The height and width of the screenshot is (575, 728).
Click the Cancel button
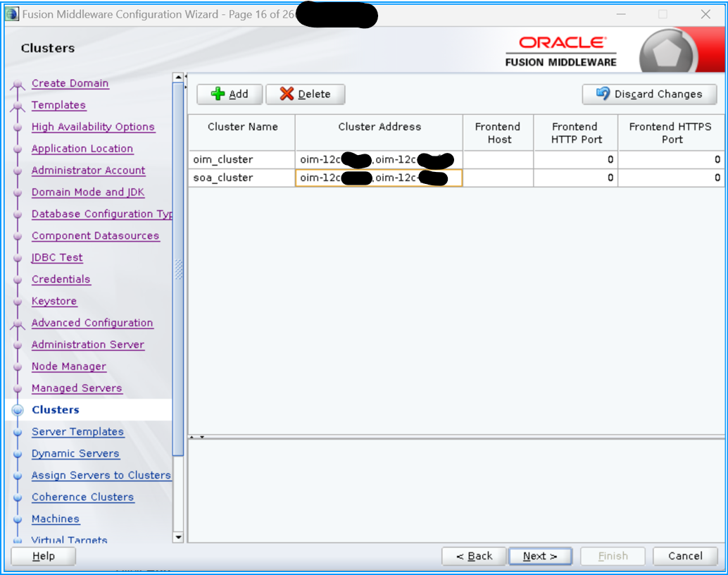685,556
